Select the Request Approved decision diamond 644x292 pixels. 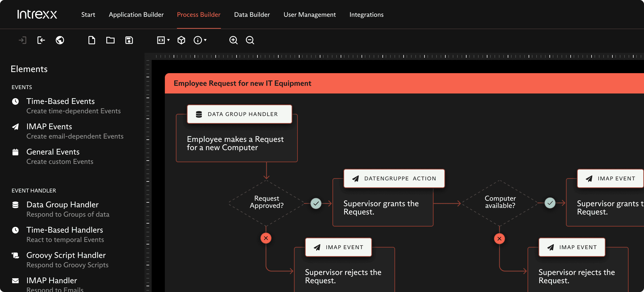pos(266,202)
